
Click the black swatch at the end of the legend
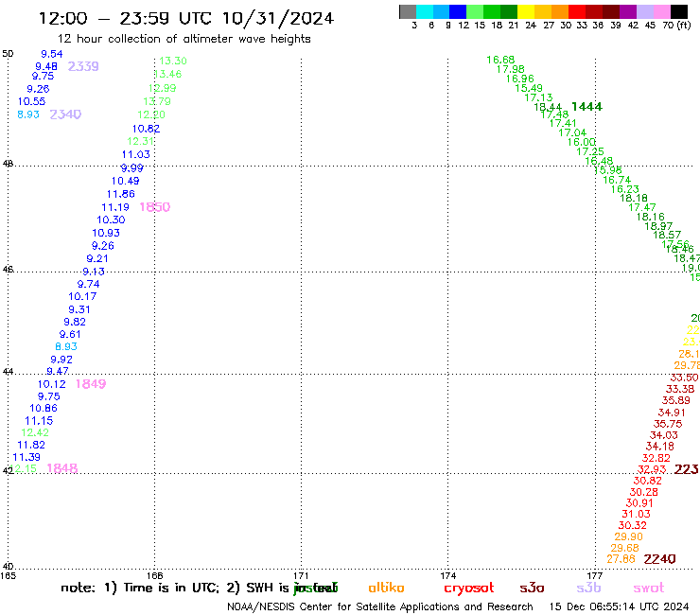(678, 11)
